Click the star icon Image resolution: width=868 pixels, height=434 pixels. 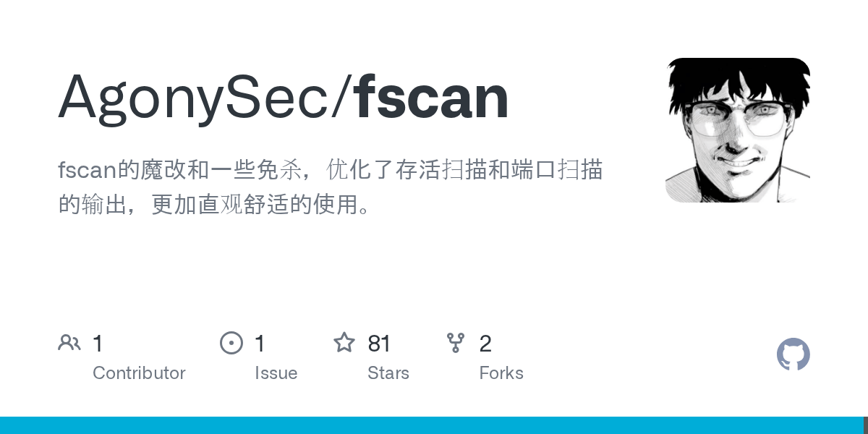(344, 342)
